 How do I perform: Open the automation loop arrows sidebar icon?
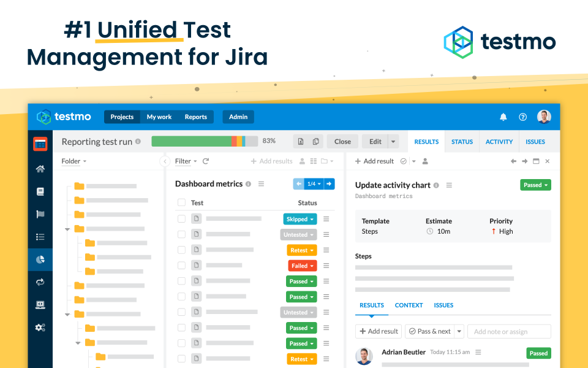click(x=40, y=282)
